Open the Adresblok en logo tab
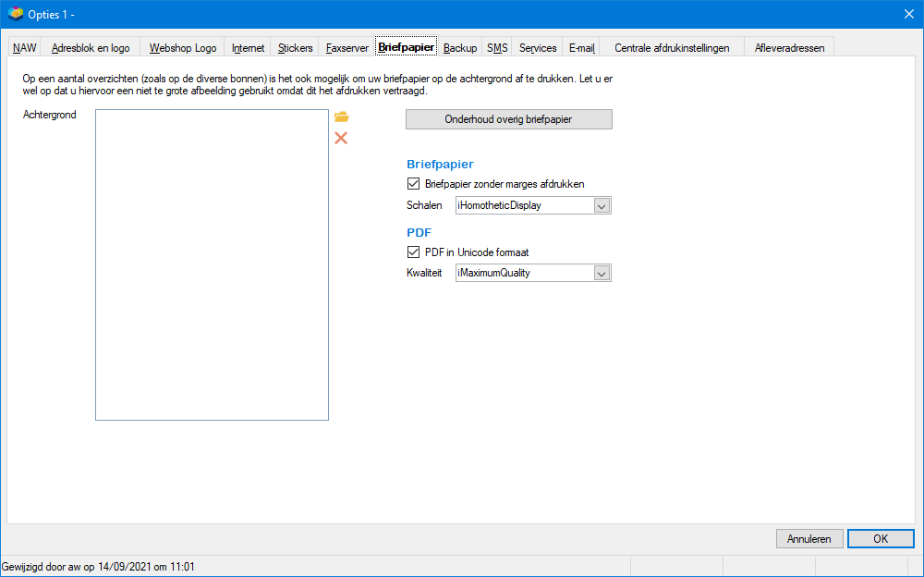924x577 pixels. 91,48
